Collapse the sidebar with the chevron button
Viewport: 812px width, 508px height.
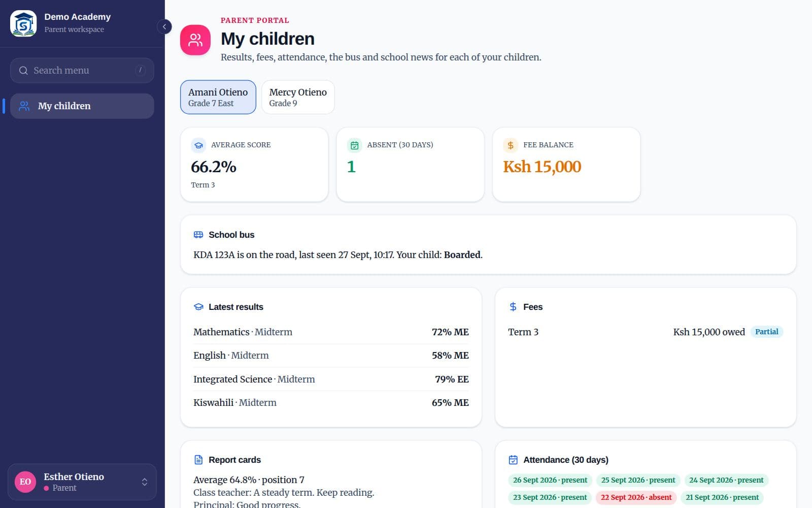point(164,26)
